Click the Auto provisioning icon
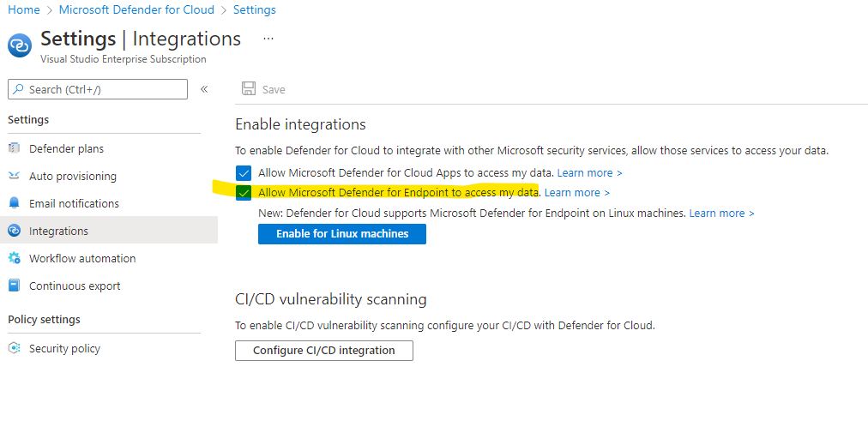Image resolution: width=868 pixels, height=433 pixels. coord(14,176)
